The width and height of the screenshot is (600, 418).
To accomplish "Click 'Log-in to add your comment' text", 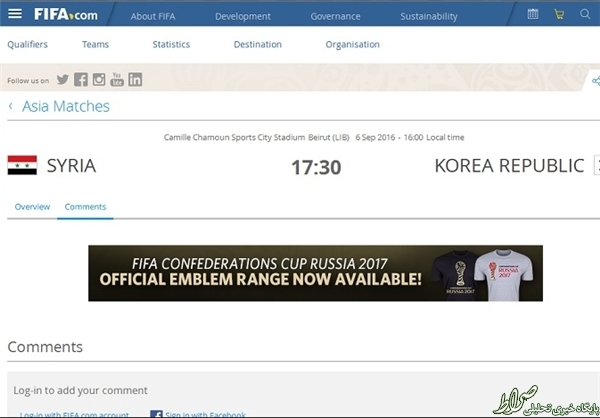I will (80, 390).
